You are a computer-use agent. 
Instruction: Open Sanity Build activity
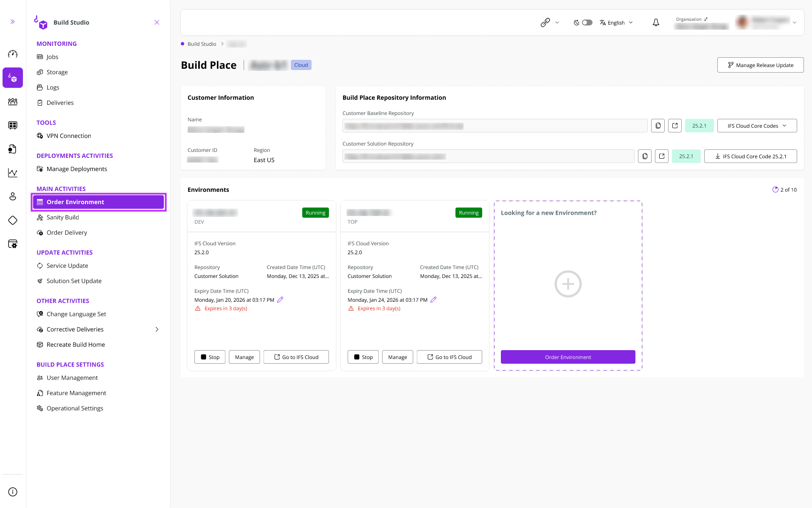[62, 217]
